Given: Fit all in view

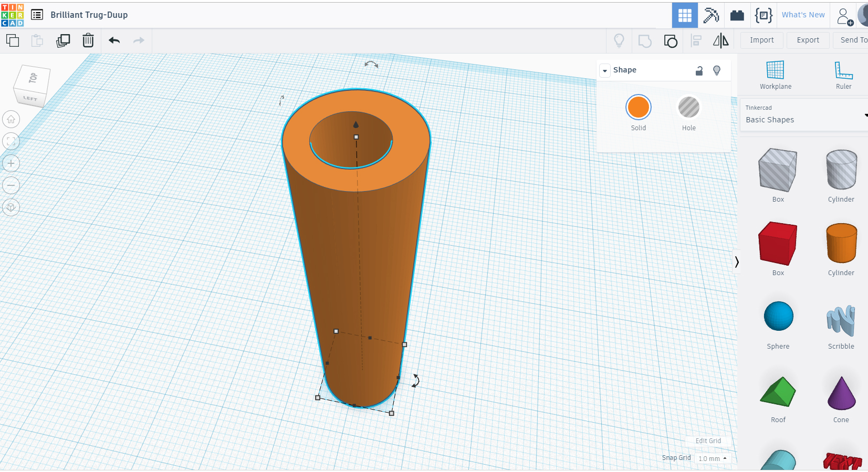Looking at the screenshot, I should tap(11, 141).
